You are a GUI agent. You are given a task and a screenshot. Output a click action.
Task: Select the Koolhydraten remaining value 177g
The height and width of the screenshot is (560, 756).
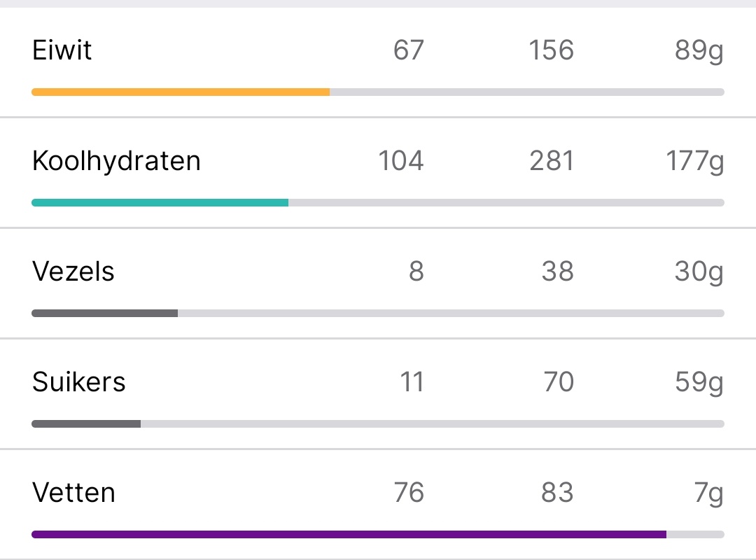pyautogui.click(x=694, y=161)
